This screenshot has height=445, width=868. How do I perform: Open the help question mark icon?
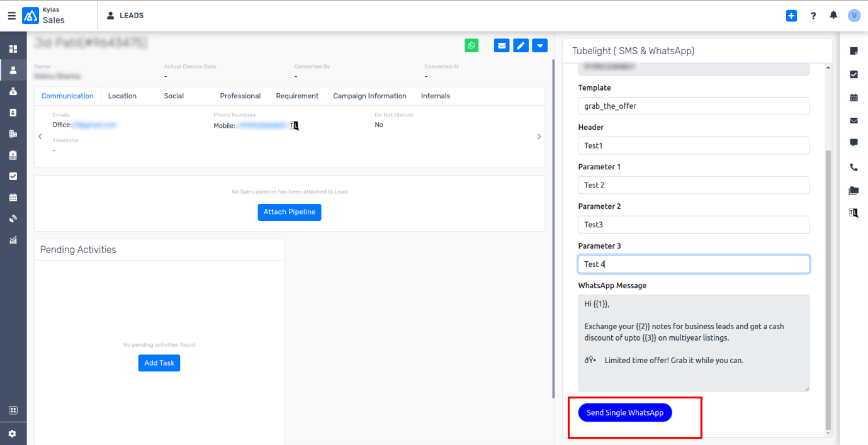[x=813, y=16]
